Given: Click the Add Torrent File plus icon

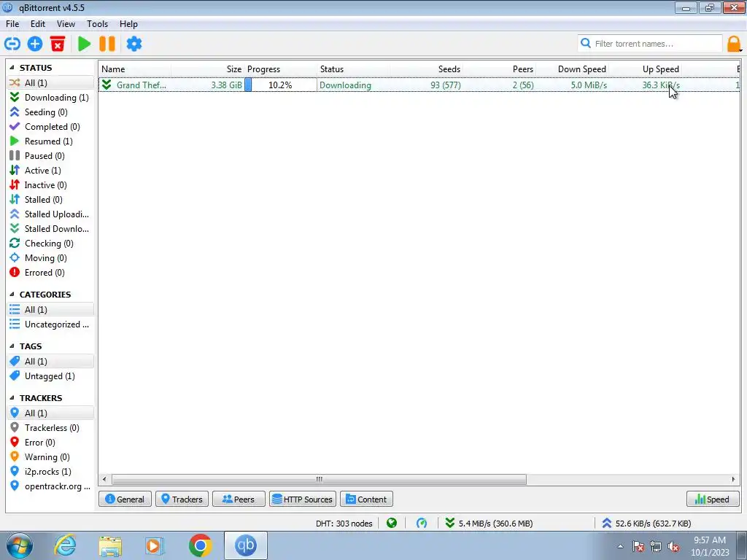Looking at the screenshot, I should (35, 44).
